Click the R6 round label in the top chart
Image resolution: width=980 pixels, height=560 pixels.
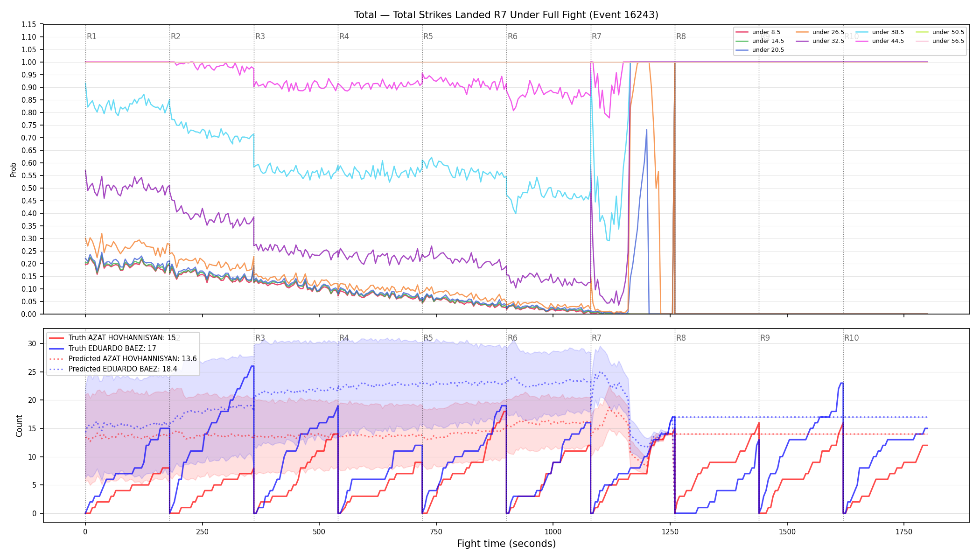512,36
